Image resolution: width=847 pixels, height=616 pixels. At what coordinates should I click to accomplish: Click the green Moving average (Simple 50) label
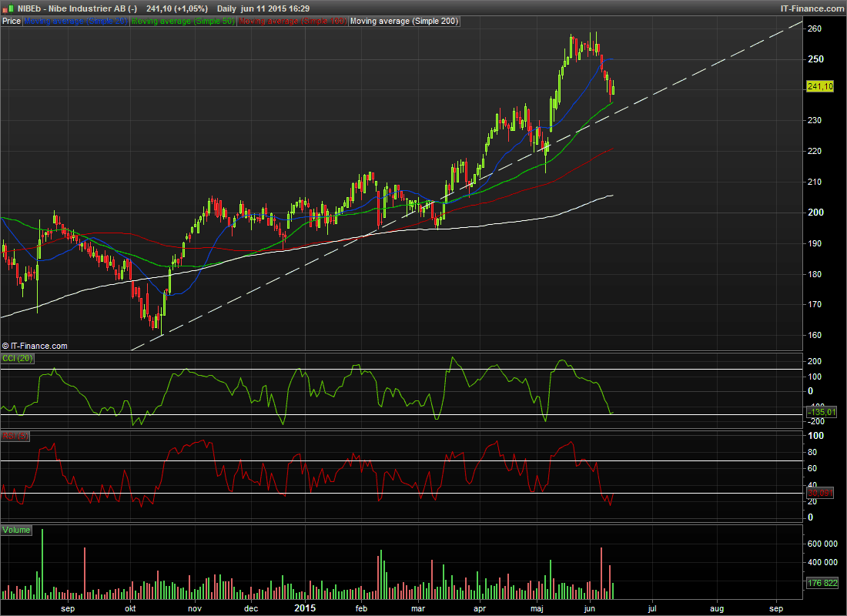[182, 22]
